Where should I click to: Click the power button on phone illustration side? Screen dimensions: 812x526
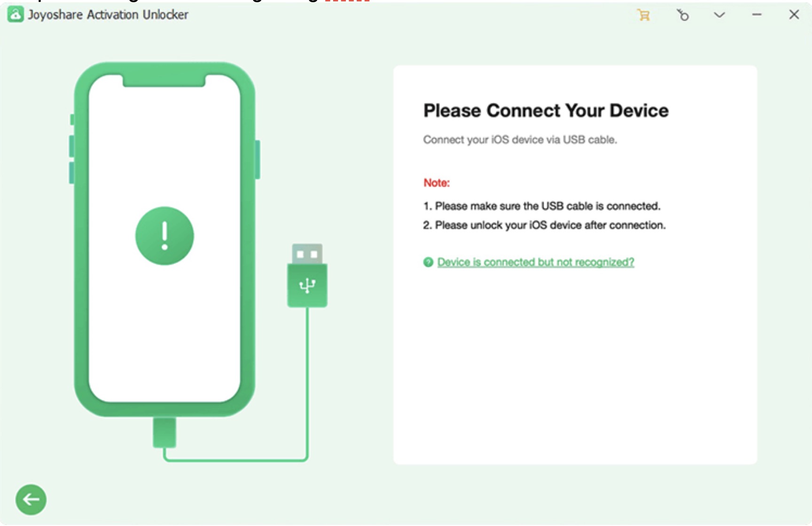tap(258, 160)
